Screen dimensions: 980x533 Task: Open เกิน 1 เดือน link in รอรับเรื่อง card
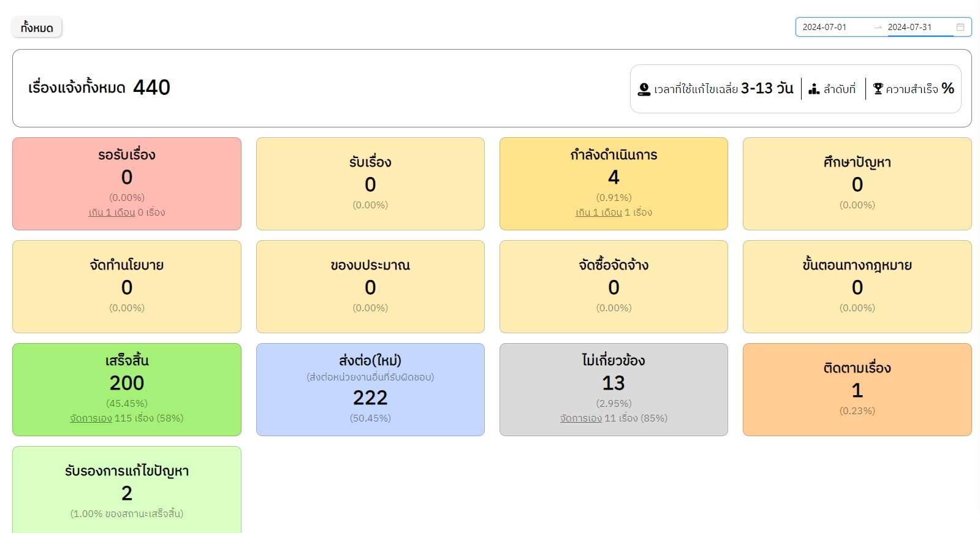click(112, 213)
